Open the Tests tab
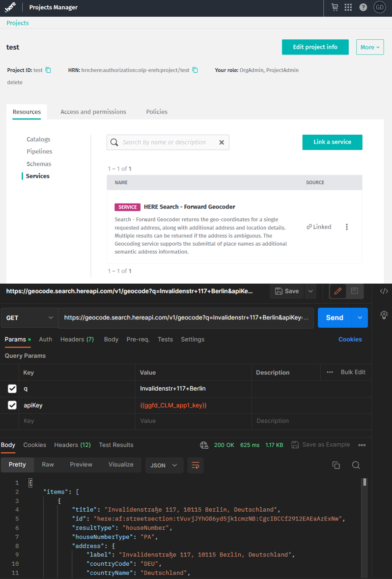The height and width of the screenshot is (579, 392). [166, 339]
